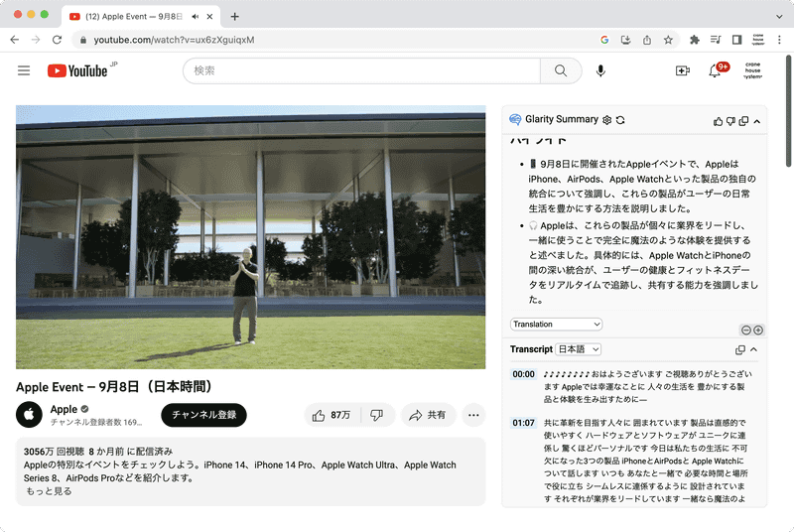
Task: Open the YouTube hamburger guide menu
Action: point(24,70)
